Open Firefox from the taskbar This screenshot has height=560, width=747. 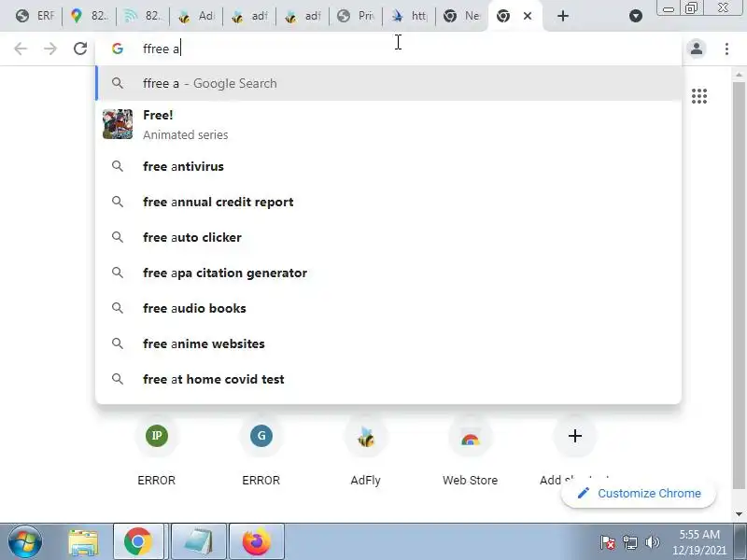click(x=256, y=542)
